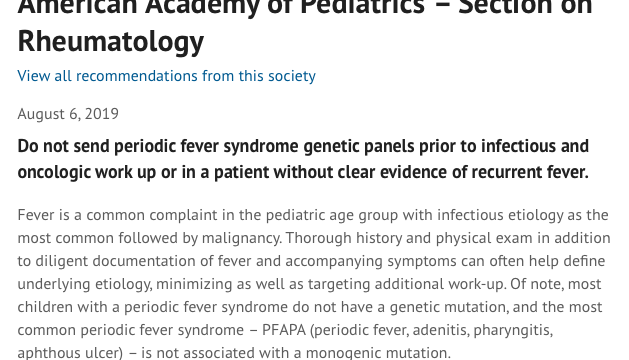Click the 'underlying etiology' phrase
This screenshot has width=629, height=360.
click(x=84, y=284)
